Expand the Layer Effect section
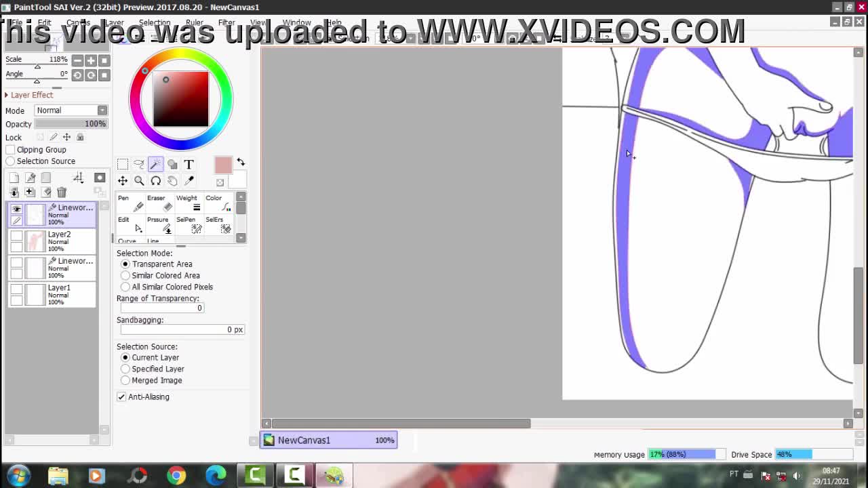Image resolution: width=868 pixels, height=488 pixels. [x=7, y=95]
